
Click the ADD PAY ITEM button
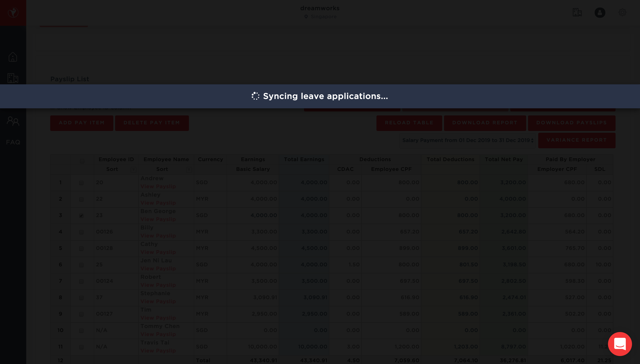82,123
